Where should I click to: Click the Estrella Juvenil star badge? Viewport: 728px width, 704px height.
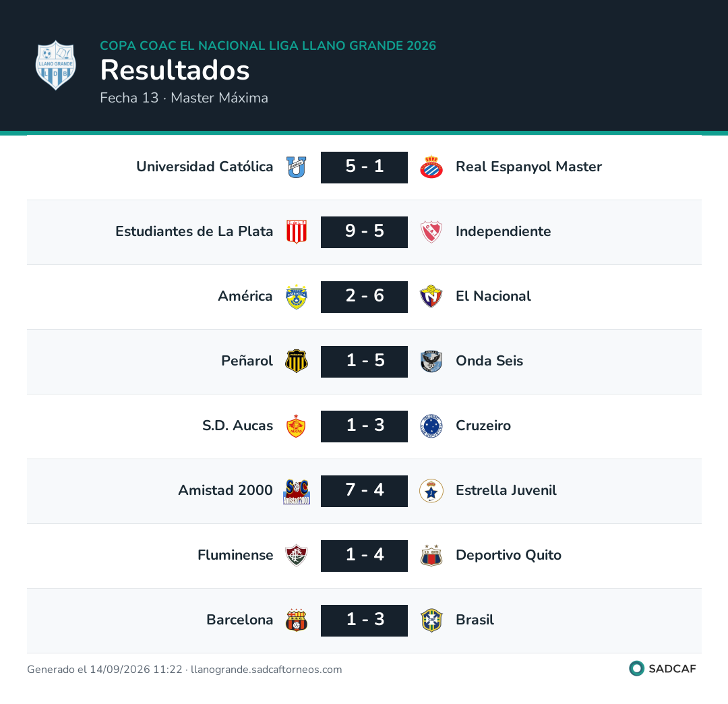coord(431,491)
